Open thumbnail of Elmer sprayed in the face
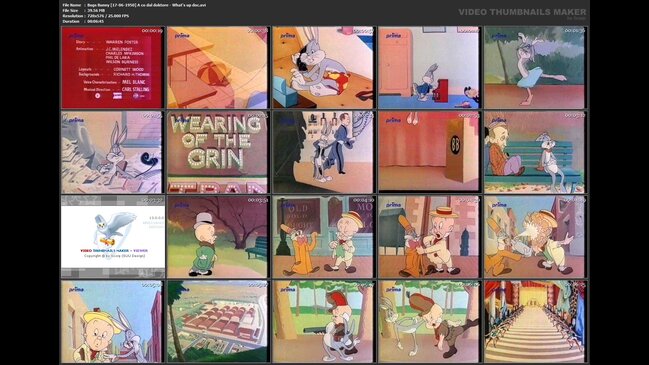The image size is (649, 365). (535, 237)
